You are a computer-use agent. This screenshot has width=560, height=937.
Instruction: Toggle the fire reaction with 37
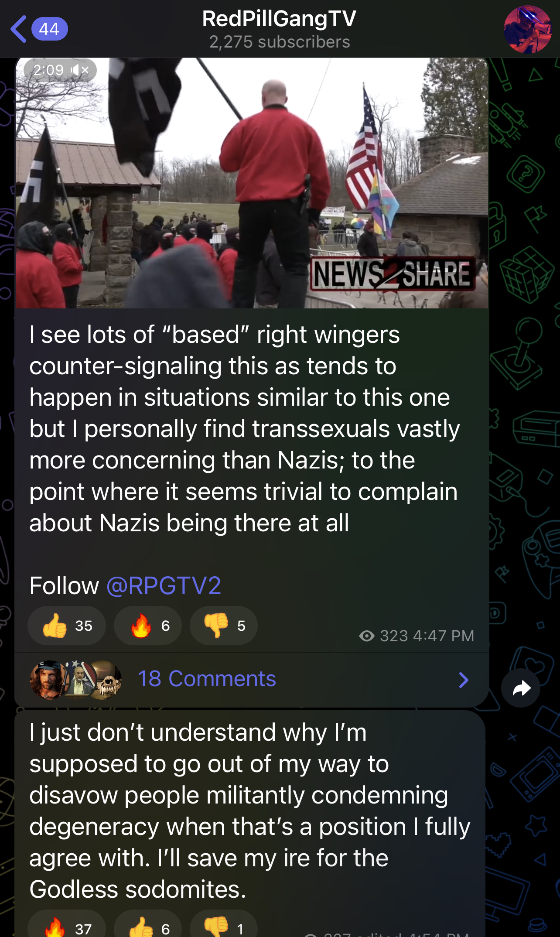[66, 925]
